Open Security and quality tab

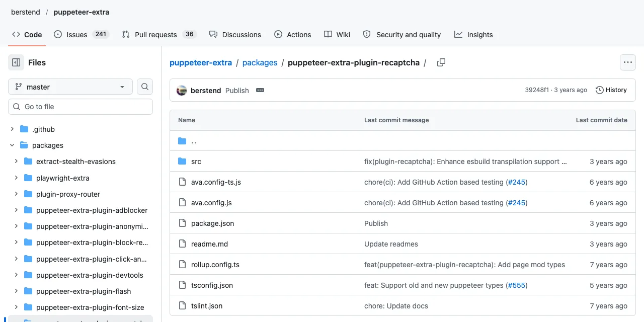(402, 35)
